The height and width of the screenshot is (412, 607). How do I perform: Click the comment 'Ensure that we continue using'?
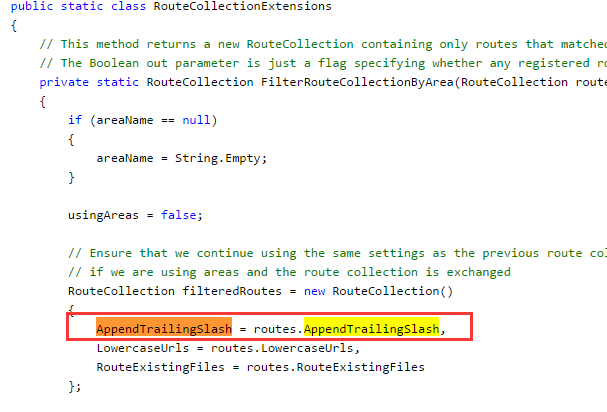[x=337, y=253]
